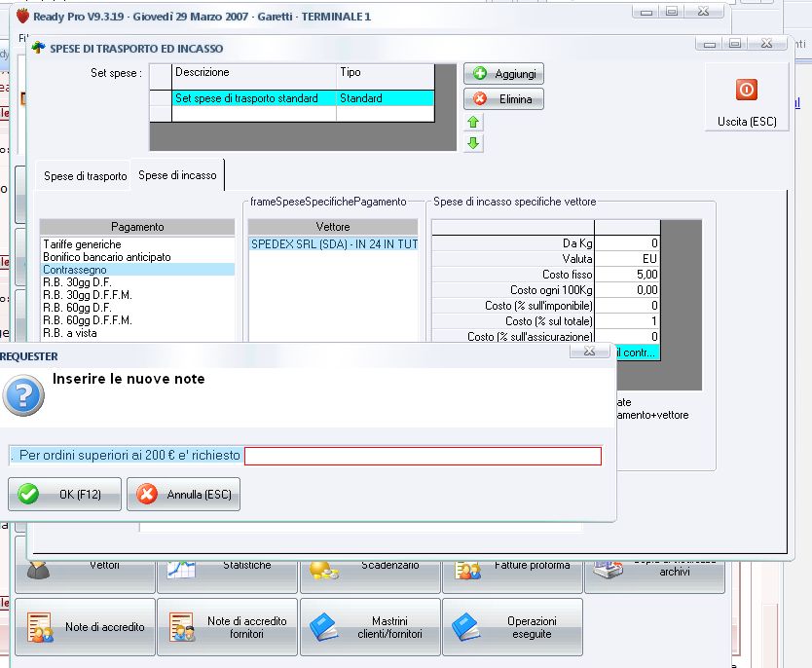Click the red Uscita power icon
Viewport: 812px width, 668px height.
(746, 91)
